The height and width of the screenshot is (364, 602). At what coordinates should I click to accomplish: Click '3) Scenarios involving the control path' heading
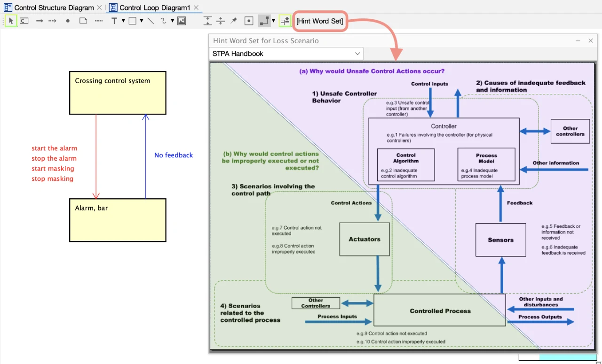tap(273, 190)
